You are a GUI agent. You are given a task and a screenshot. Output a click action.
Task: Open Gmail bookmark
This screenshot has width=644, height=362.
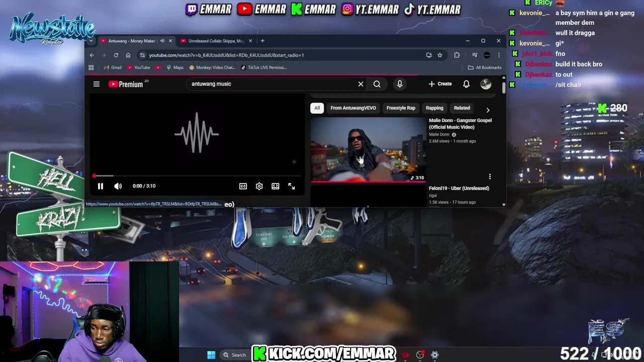pyautogui.click(x=113, y=67)
